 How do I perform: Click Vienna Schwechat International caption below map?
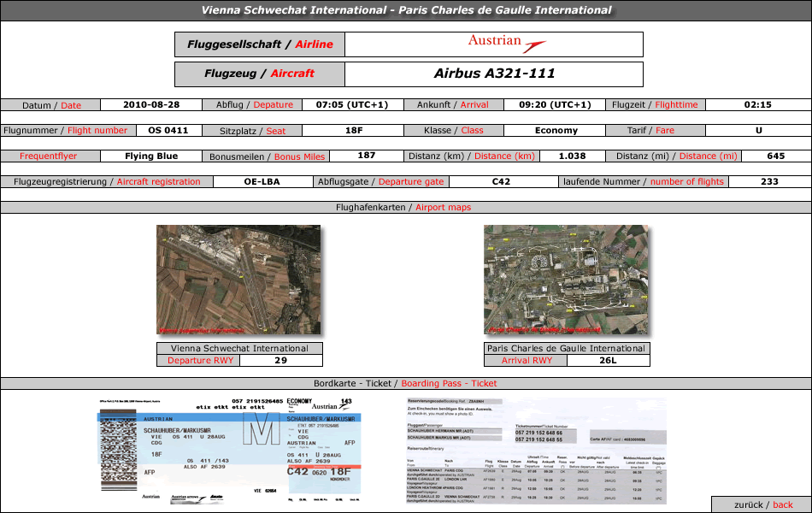pyautogui.click(x=239, y=348)
